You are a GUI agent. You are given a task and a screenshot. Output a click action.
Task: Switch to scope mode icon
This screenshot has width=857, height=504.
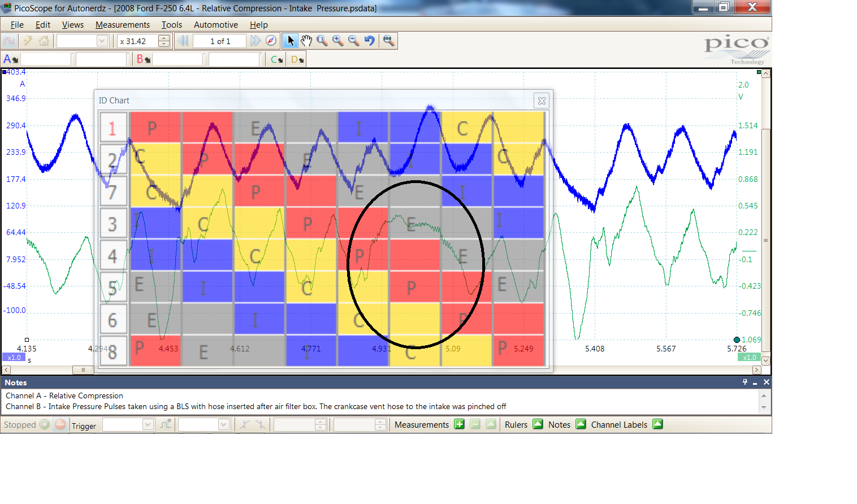(9, 41)
